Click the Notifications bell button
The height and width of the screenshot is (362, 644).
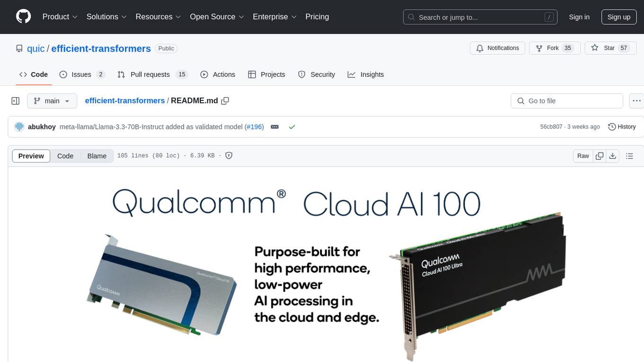[498, 48]
